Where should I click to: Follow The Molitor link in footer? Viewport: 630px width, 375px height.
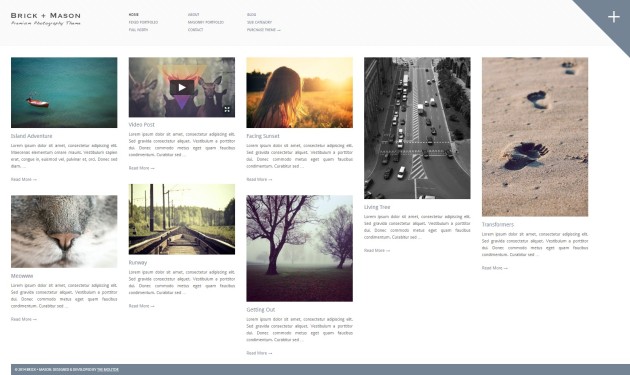[108, 370]
